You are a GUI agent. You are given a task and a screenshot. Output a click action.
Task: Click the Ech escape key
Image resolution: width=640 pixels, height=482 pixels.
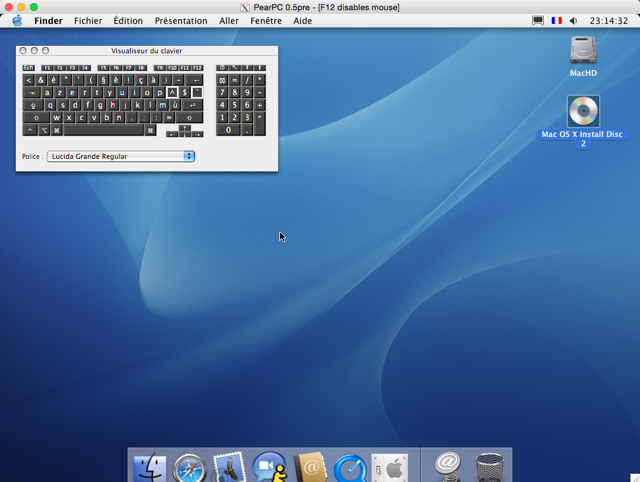coord(29,68)
